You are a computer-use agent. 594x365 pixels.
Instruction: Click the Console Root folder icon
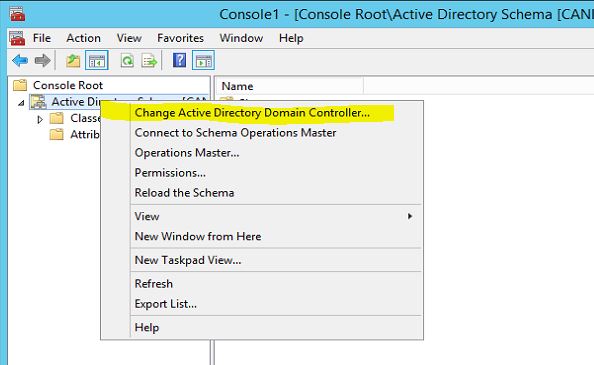pos(20,85)
